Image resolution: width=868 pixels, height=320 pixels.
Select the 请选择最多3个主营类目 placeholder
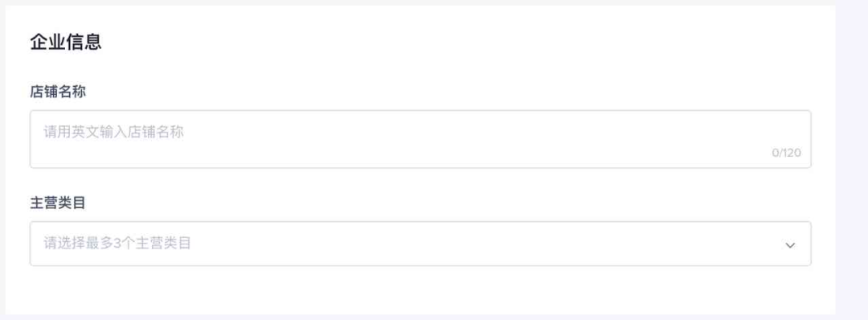click(x=117, y=243)
